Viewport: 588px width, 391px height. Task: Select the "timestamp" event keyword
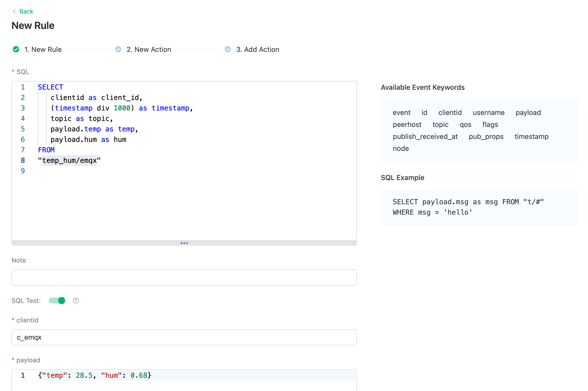click(531, 136)
